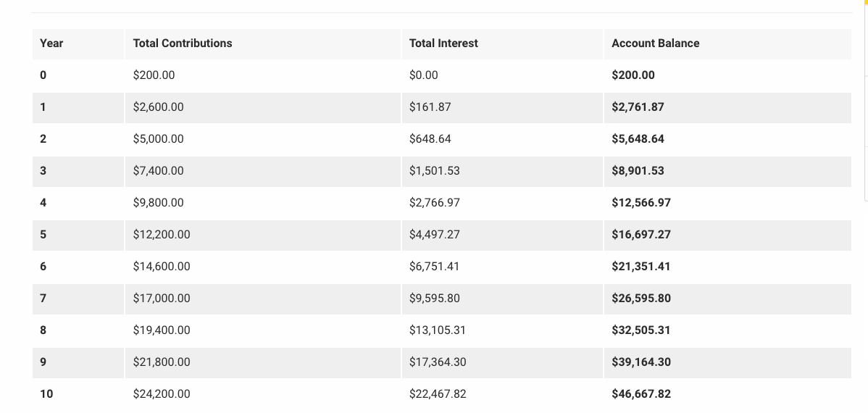Click the year 1 interest $161.87

(x=430, y=107)
